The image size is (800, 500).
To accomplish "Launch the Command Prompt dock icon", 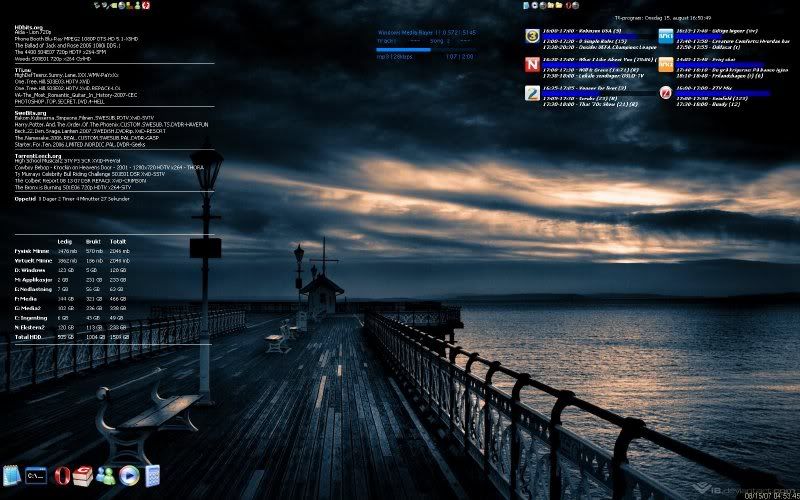I will 36,476.
